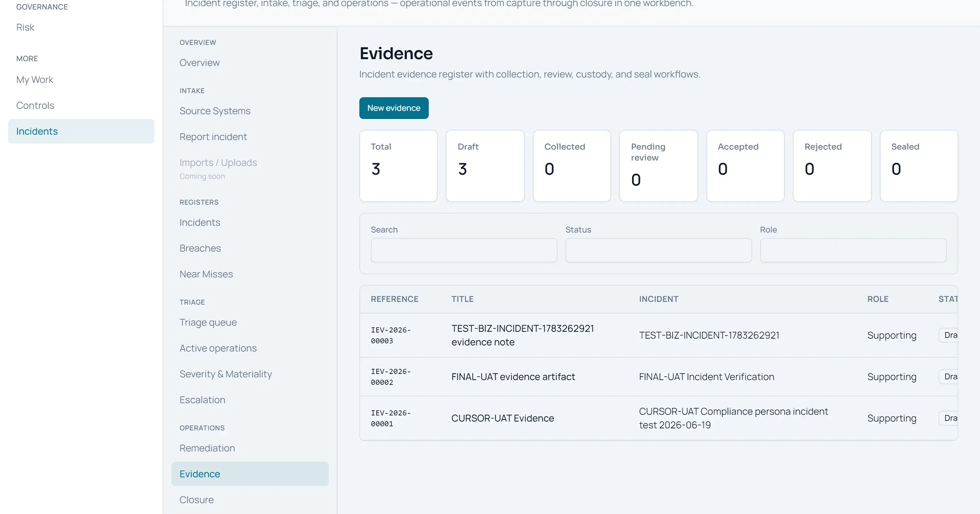Open the Triage queue
980x514 pixels.
(x=208, y=322)
